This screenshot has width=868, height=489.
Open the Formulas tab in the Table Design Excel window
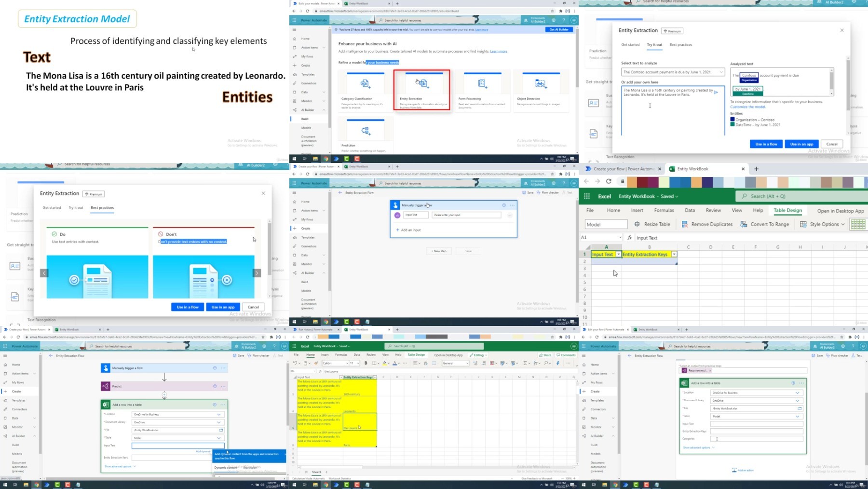664,210
